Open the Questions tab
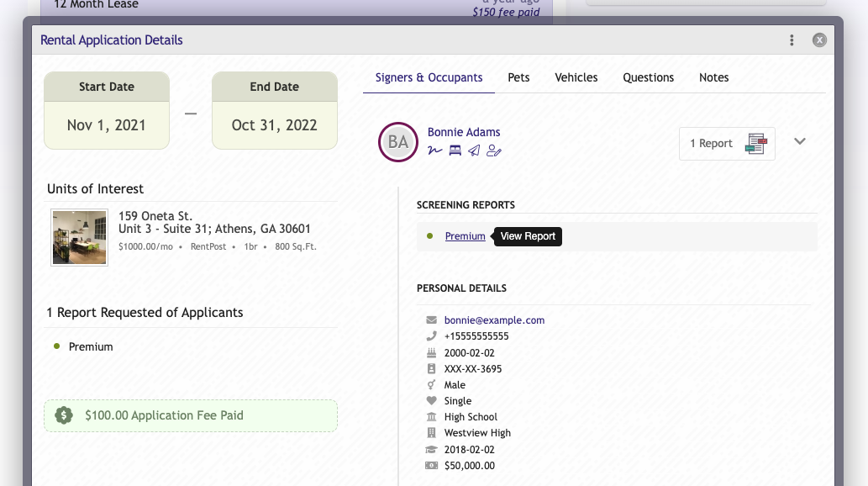 click(x=648, y=77)
